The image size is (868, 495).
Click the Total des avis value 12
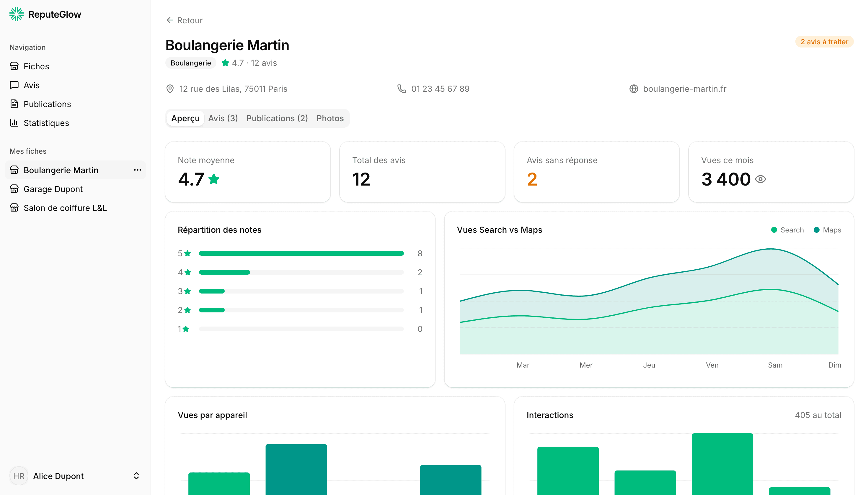pos(361,179)
